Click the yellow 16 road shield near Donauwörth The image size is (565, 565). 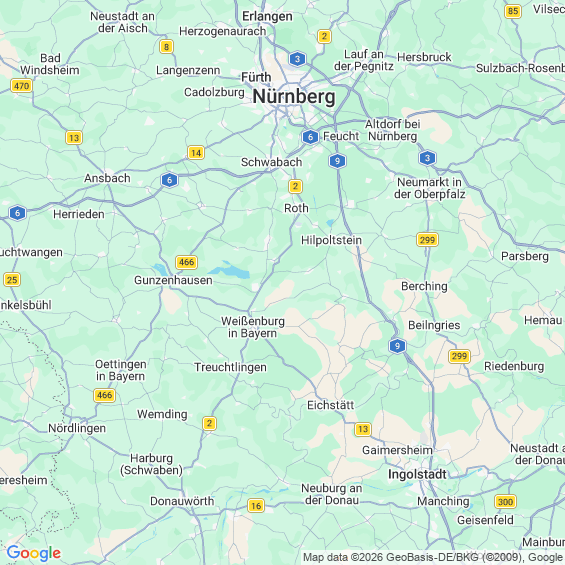pos(256,506)
